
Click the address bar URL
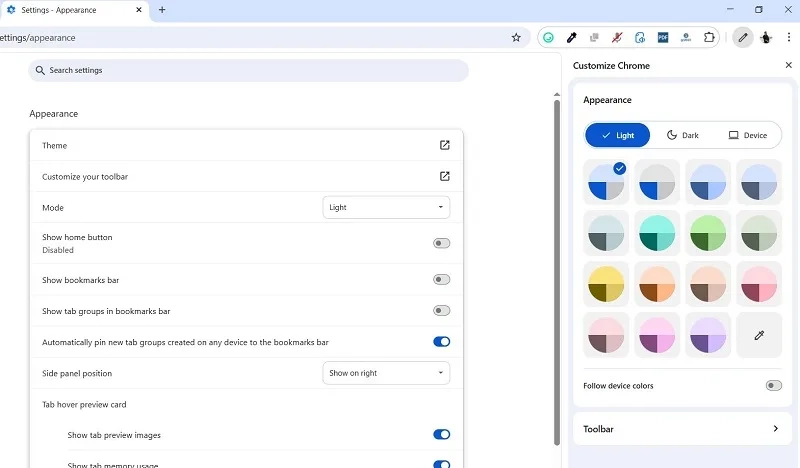tap(37, 38)
